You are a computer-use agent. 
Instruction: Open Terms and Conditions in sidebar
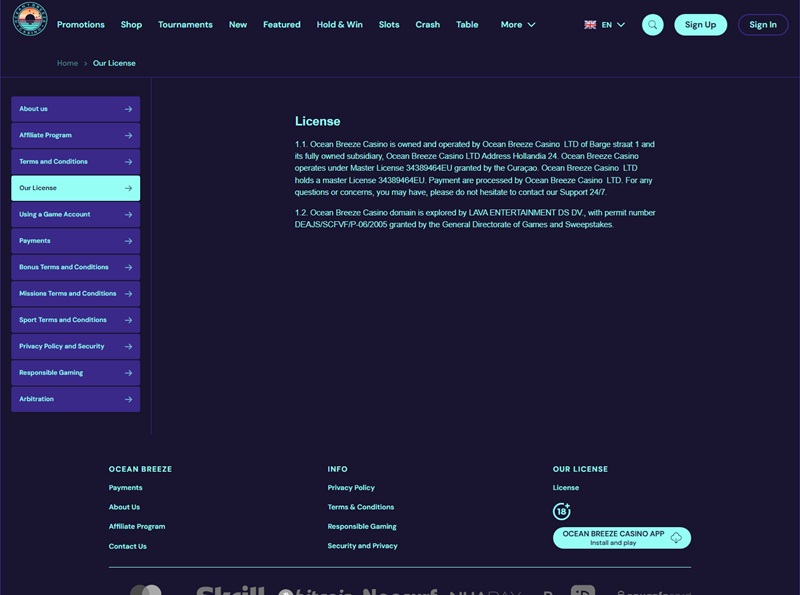[x=76, y=162]
